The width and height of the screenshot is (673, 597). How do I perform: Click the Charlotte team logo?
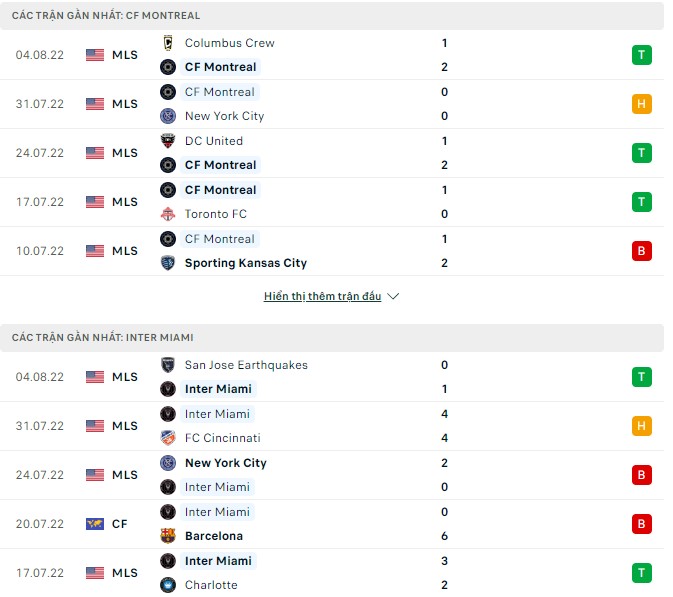click(168, 585)
